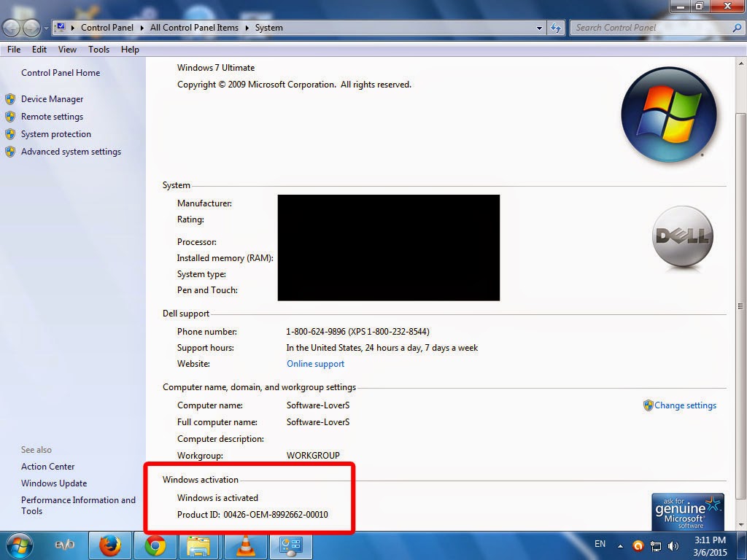This screenshot has height=560, width=747.
Task: Click the computer icon in address bar
Action: [61, 28]
